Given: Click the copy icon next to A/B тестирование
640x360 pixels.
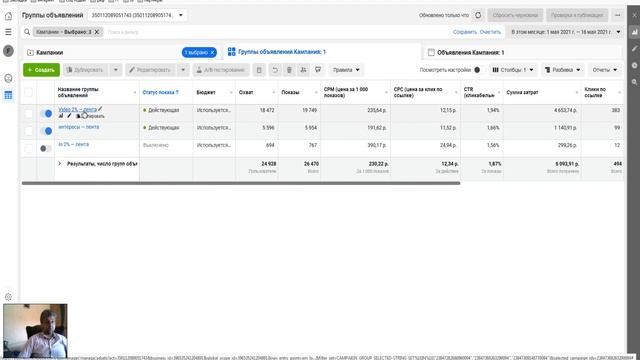Looking at the screenshot, I should [259, 70].
